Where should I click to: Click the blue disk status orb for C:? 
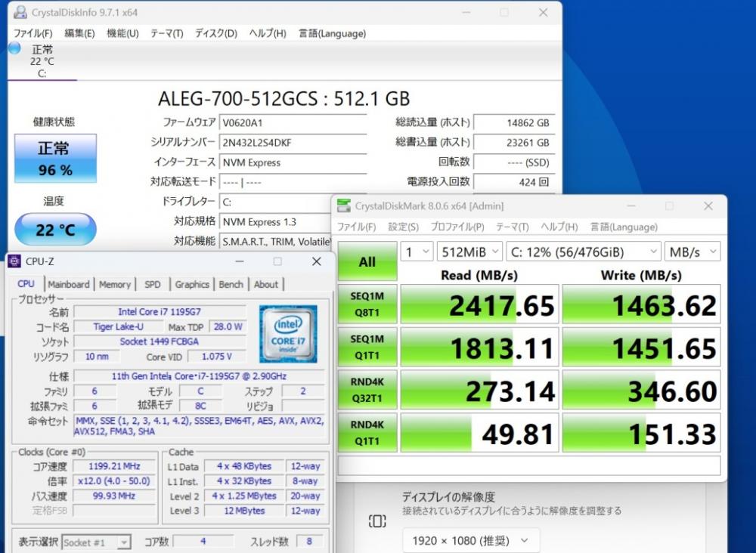[14, 48]
